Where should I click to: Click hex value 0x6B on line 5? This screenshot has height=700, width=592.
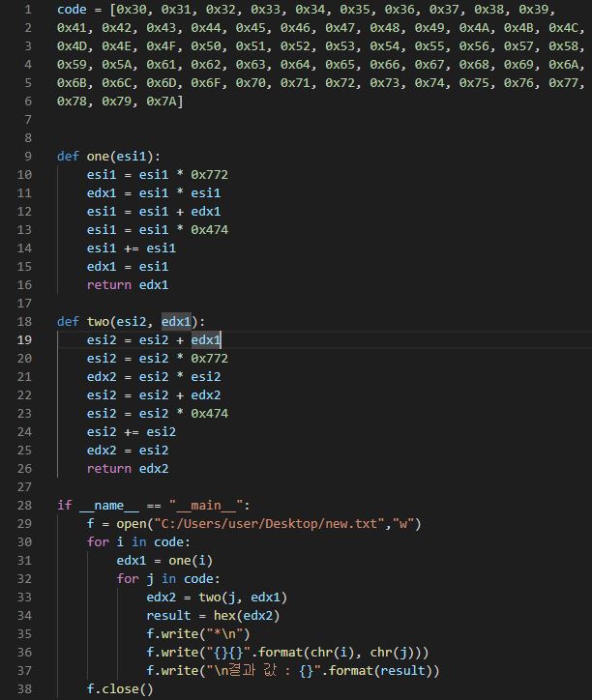pyautogui.click(x=72, y=83)
